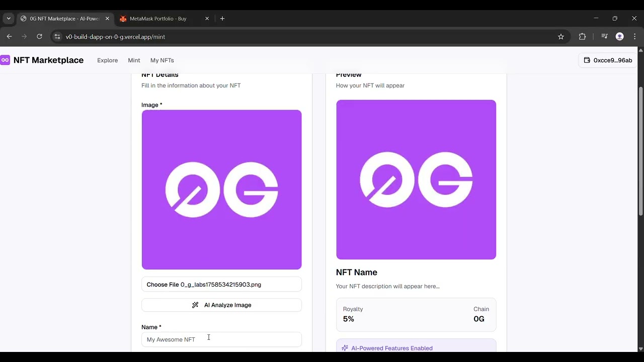Click the sparkle icon beside AI-Powered Features
The width and height of the screenshot is (644, 362).
coord(345,348)
